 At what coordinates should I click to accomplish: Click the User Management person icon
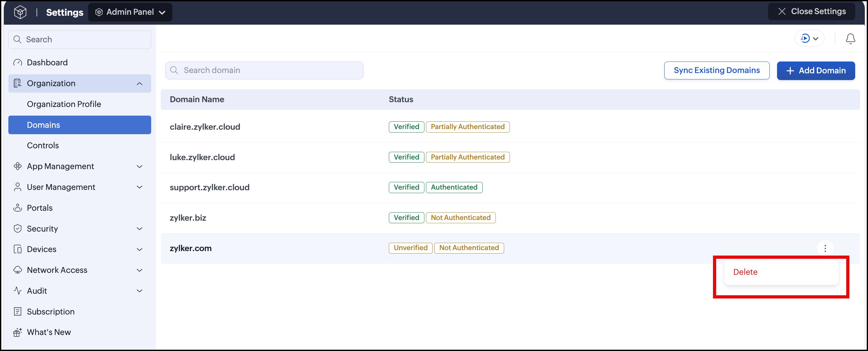tap(18, 187)
